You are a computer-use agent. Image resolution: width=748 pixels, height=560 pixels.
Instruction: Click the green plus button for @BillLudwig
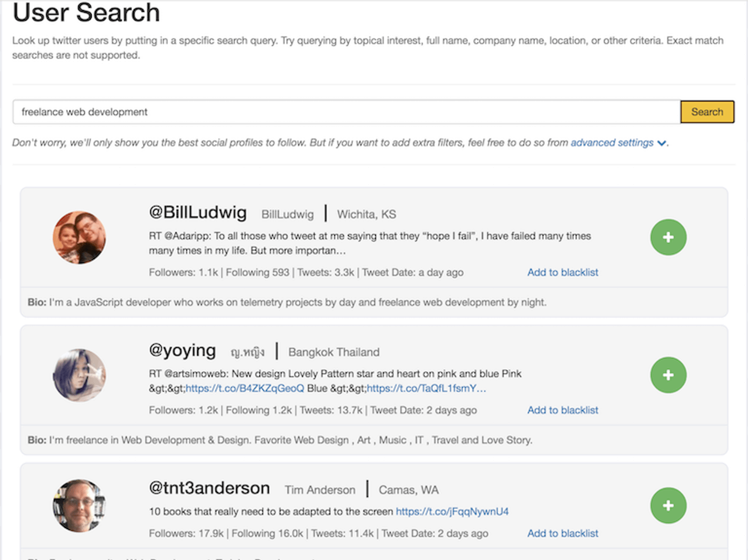[x=668, y=237]
